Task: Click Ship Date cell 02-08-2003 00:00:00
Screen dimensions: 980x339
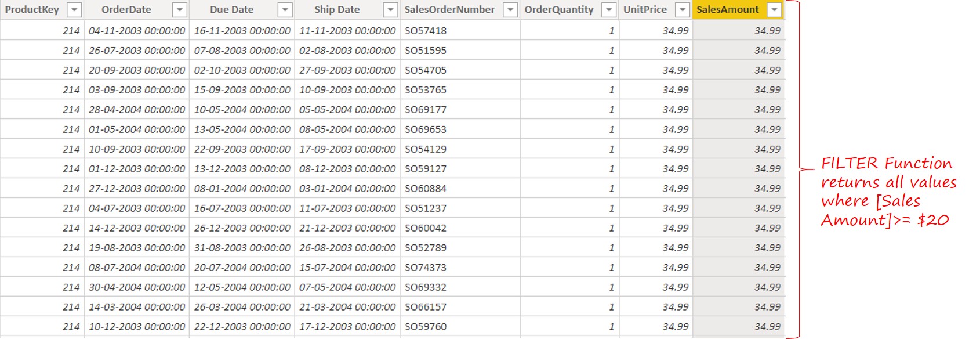Action: pyautogui.click(x=347, y=51)
